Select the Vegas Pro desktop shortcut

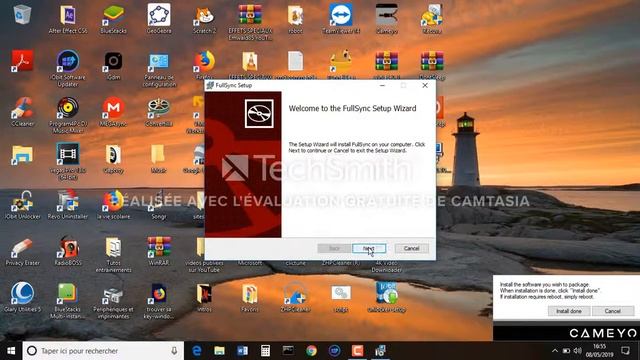click(68, 162)
